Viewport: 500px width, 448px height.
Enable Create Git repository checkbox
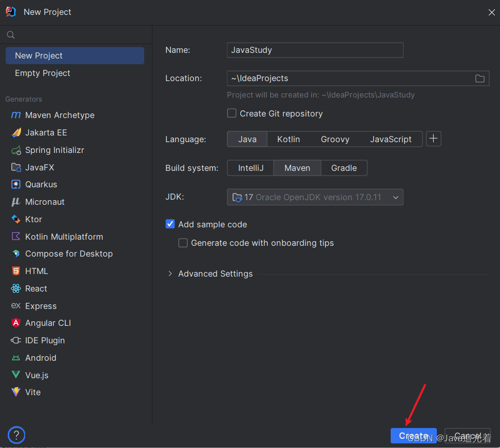(232, 113)
